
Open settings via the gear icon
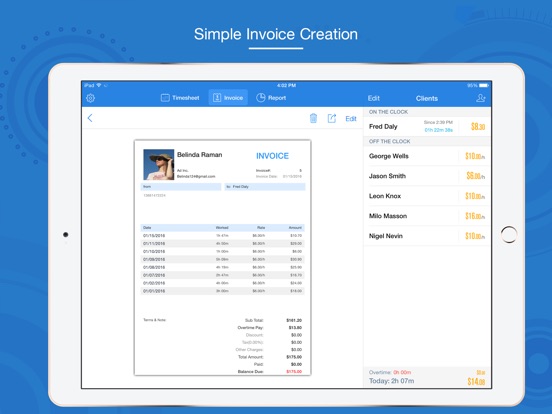pos(90,98)
